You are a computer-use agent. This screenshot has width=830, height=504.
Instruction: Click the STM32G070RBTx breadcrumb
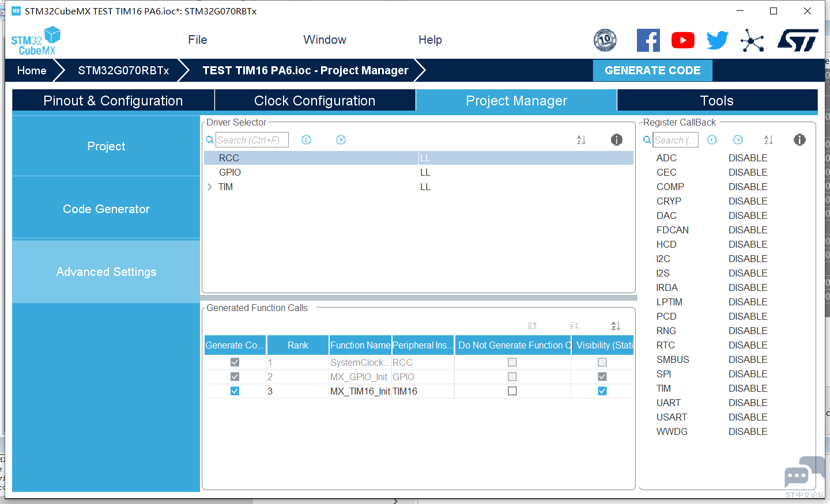click(x=123, y=70)
